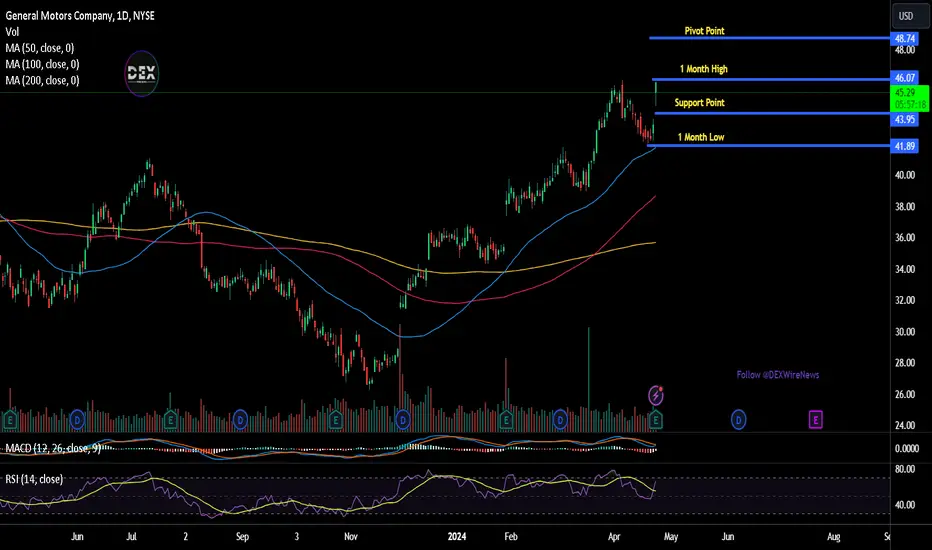
Task: Click the May label on time axis
Action: point(670,536)
